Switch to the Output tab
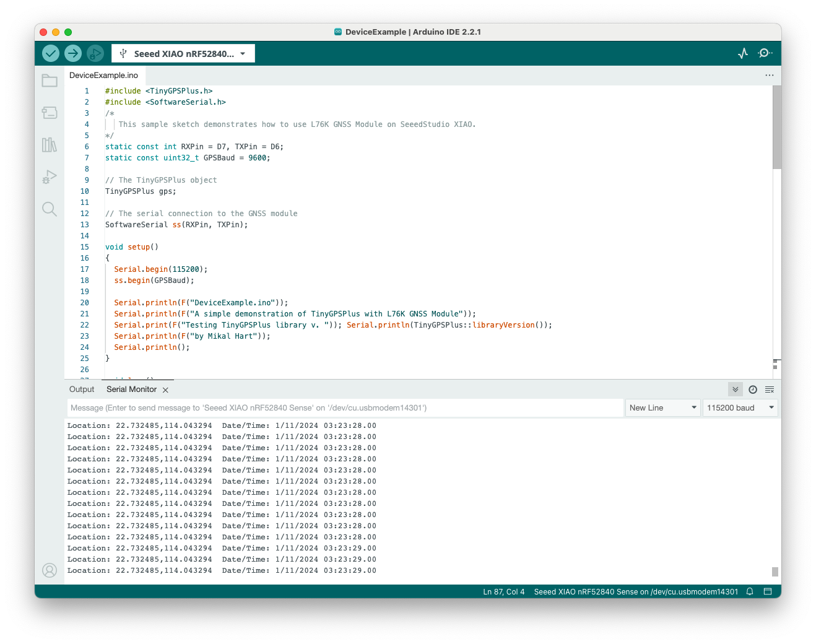 pyautogui.click(x=82, y=389)
